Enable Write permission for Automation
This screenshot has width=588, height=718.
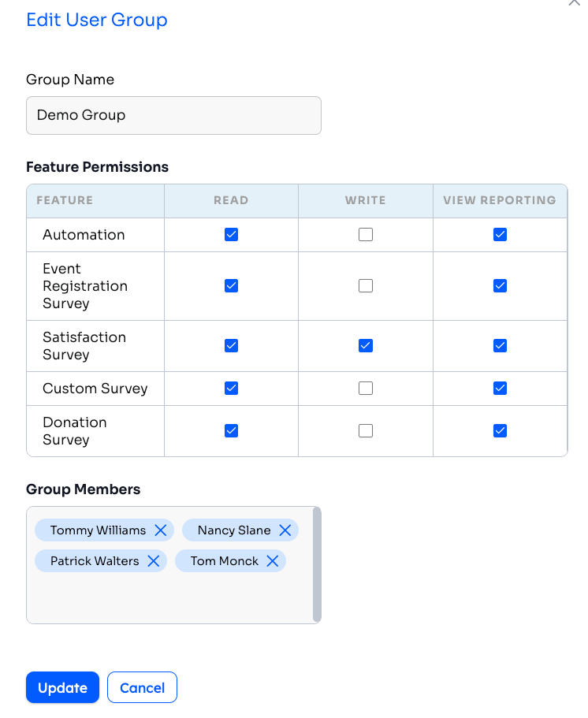(x=366, y=235)
